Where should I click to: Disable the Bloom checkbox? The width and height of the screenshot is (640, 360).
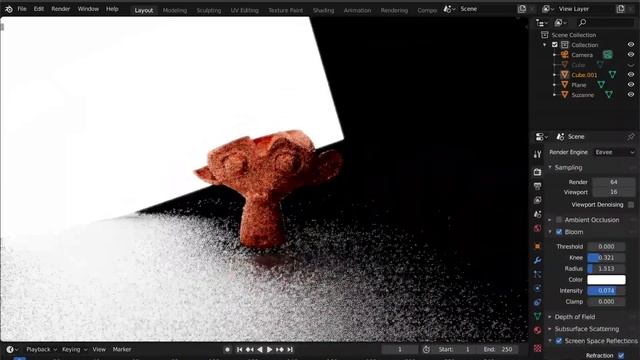click(x=559, y=232)
